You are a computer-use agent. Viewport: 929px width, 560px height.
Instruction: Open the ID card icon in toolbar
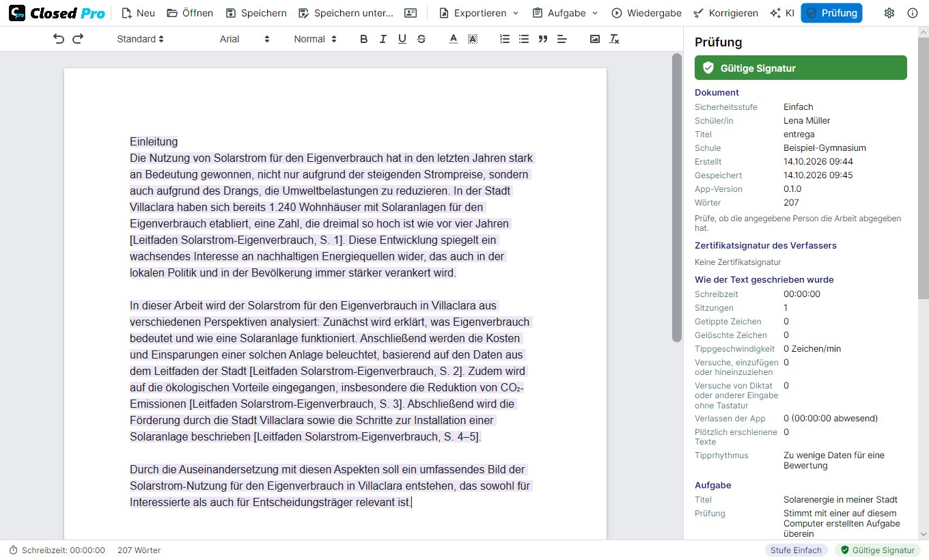tap(410, 13)
